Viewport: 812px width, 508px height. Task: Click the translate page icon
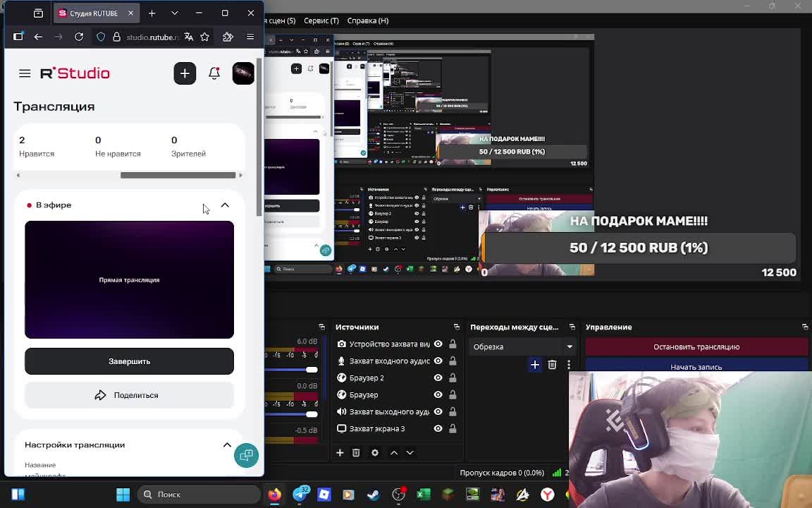point(188,37)
